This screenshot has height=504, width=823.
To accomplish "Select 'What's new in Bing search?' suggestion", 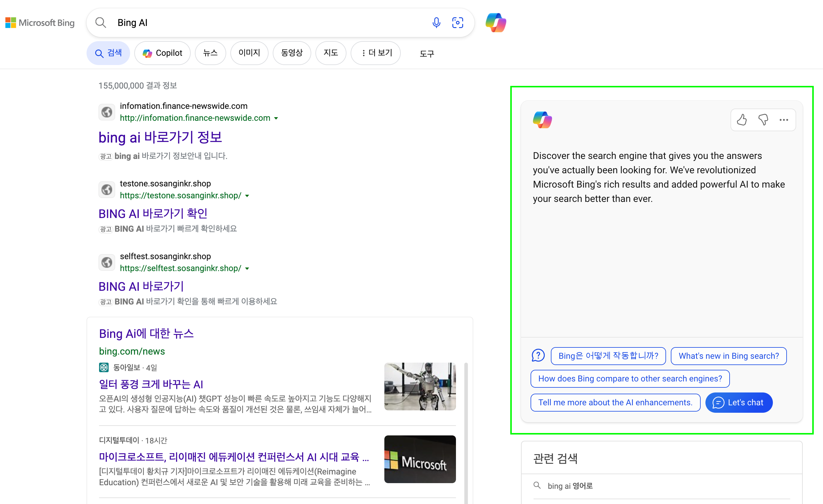I will click(x=728, y=356).
